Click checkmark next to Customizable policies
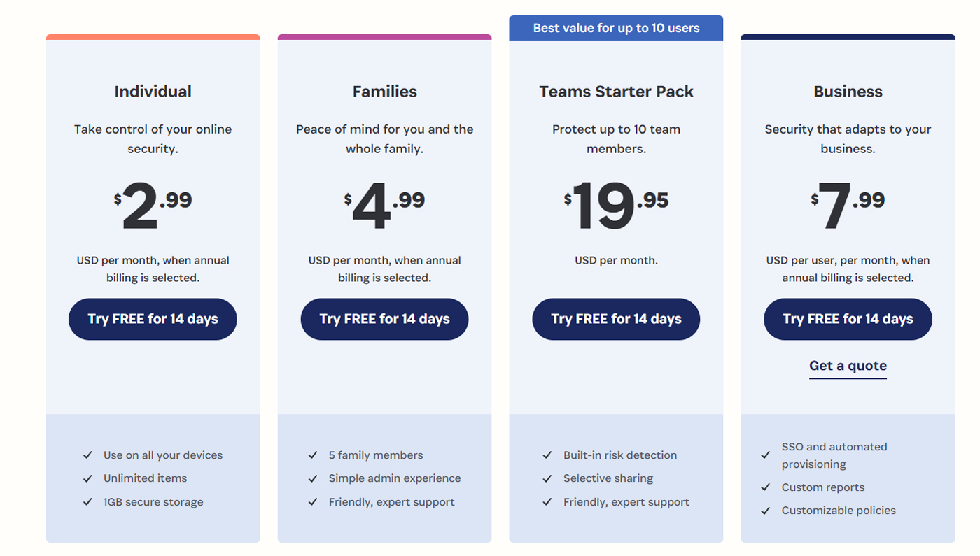This screenshot has height=556, width=980. coord(766,511)
